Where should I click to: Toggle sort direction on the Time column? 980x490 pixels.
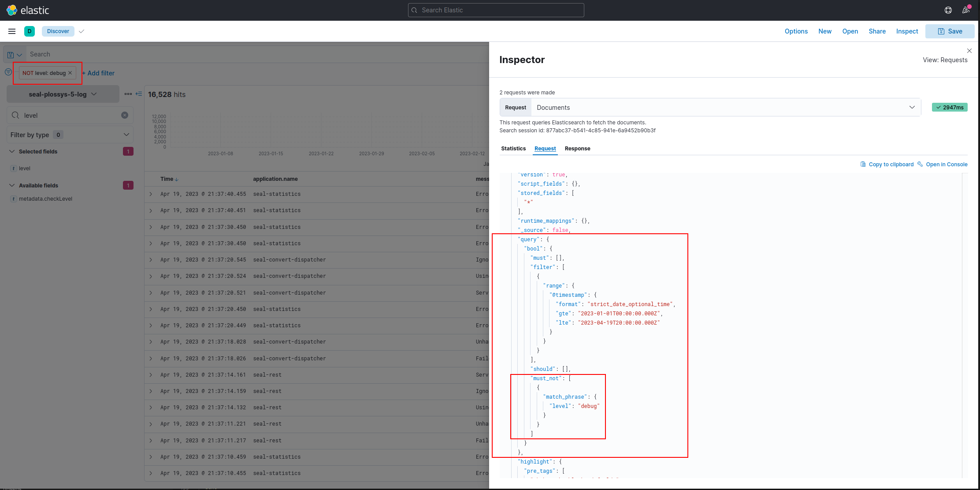tap(177, 179)
